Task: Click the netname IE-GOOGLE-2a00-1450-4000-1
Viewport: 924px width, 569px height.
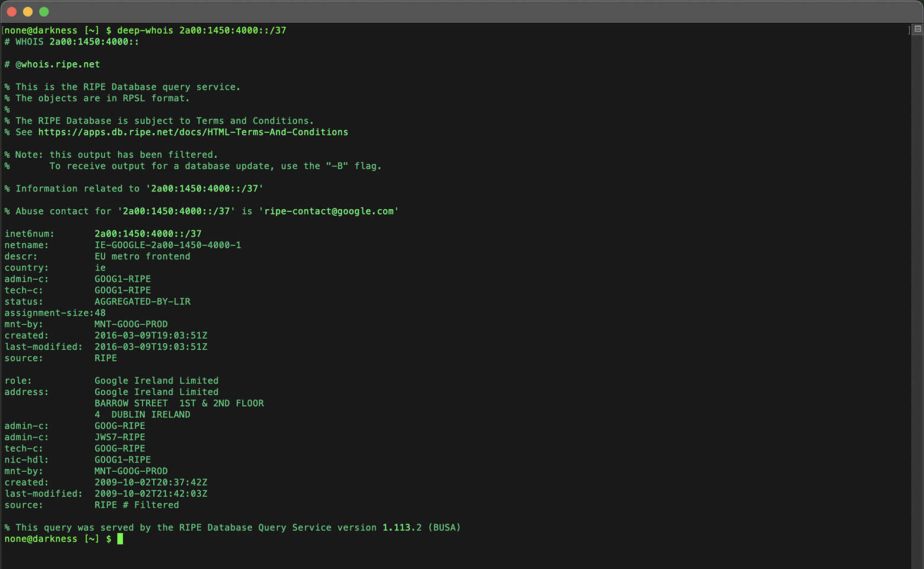Action: 168,245
